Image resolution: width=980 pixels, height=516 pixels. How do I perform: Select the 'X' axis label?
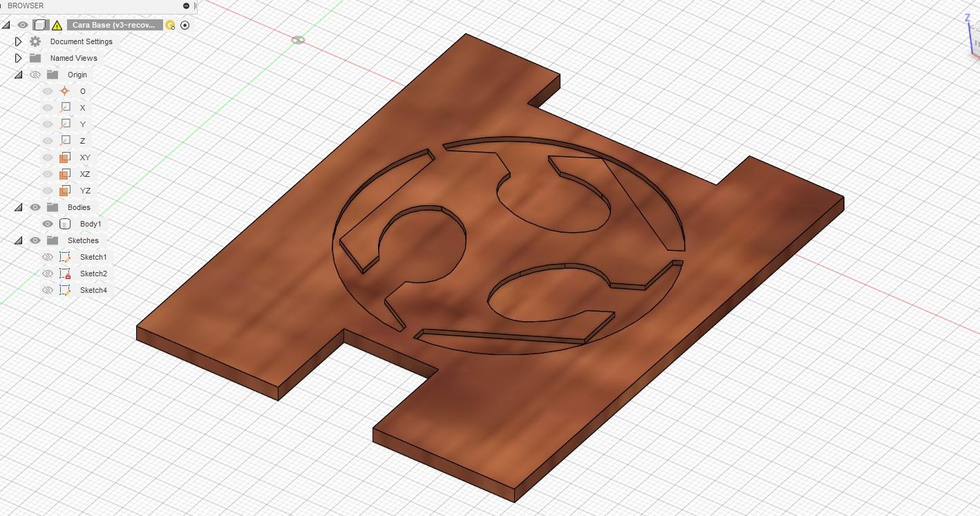pos(83,108)
